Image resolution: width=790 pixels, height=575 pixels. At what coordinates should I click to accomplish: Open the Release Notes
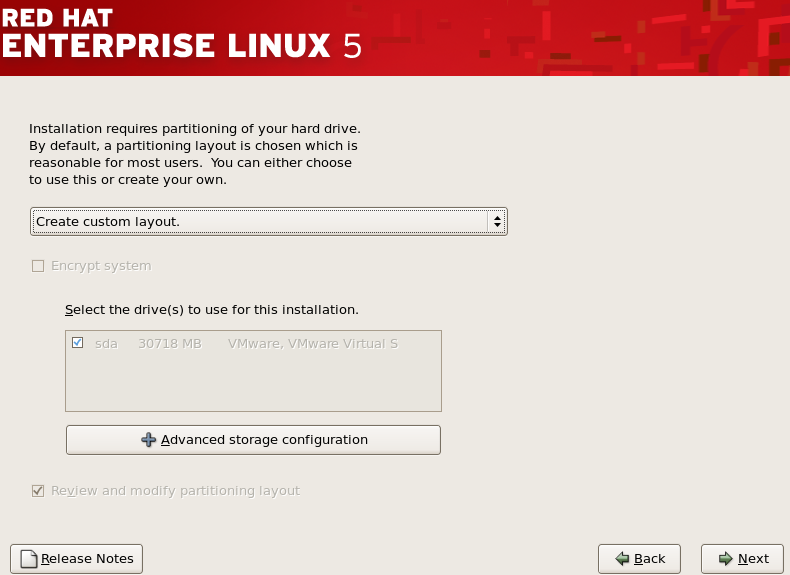77,559
